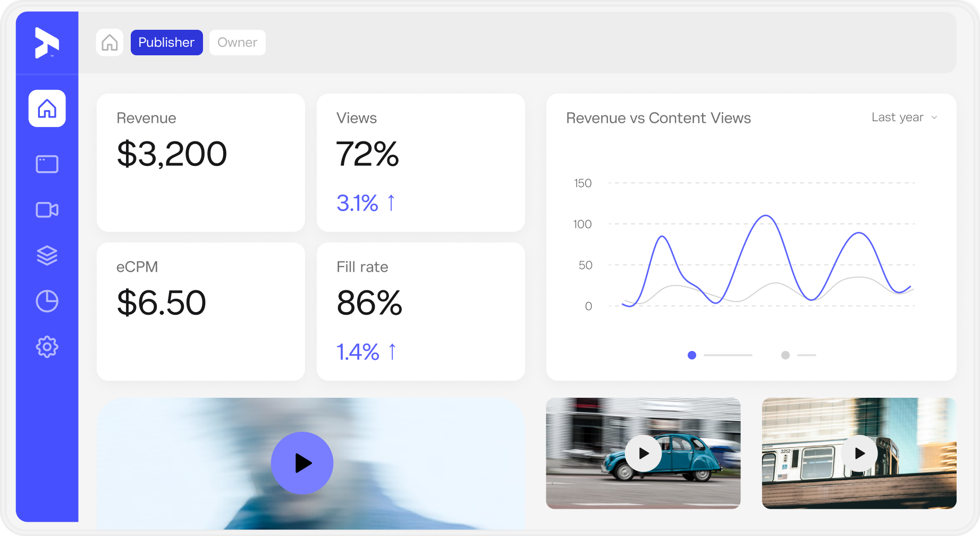
Task: Open the pie chart analytics icon
Action: pos(47,301)
